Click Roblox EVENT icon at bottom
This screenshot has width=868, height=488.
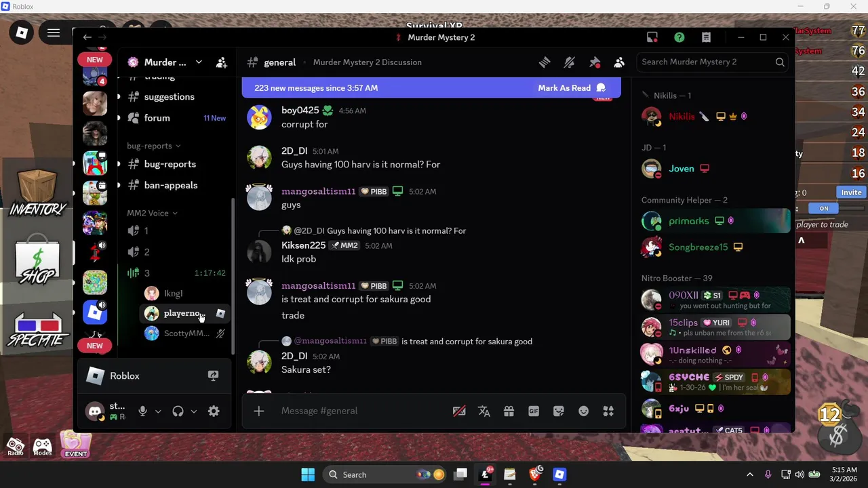[x=75, y=445]
